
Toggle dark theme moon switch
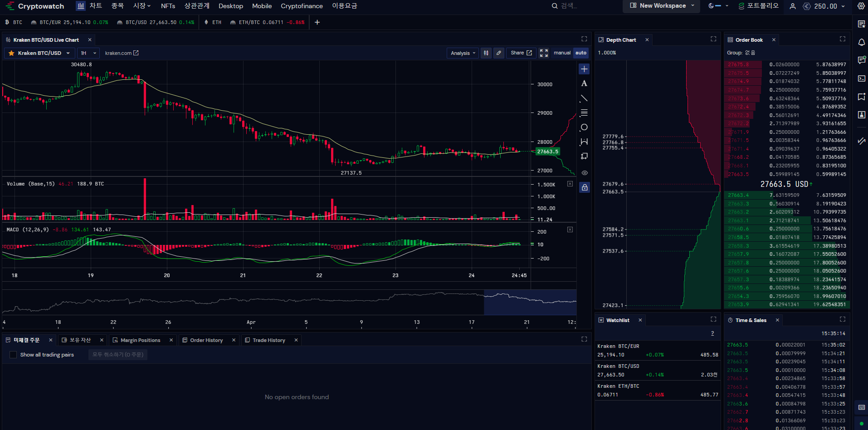[x=715, y=6]
